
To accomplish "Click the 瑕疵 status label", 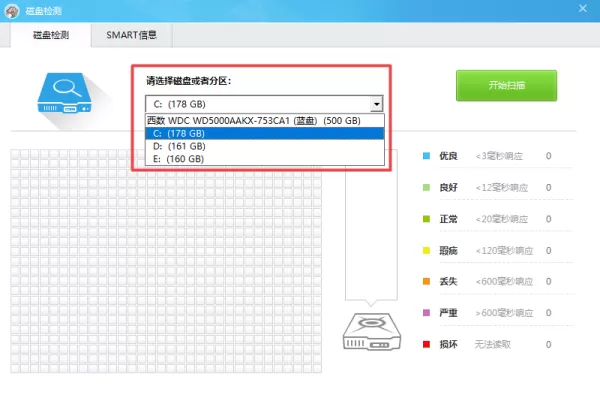I will point(448,250).
